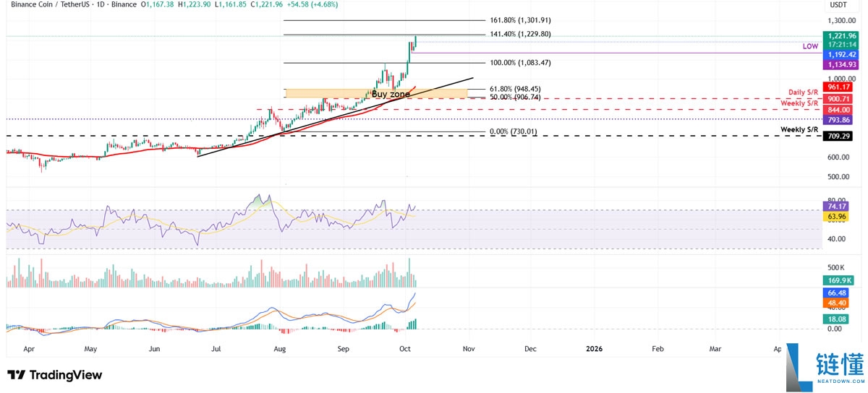This screenshot has height=393, width=868.
Task: Select the 61.80% (948.45) Fibonacci label
Action: pyautogui.click(x=516, y=90)
